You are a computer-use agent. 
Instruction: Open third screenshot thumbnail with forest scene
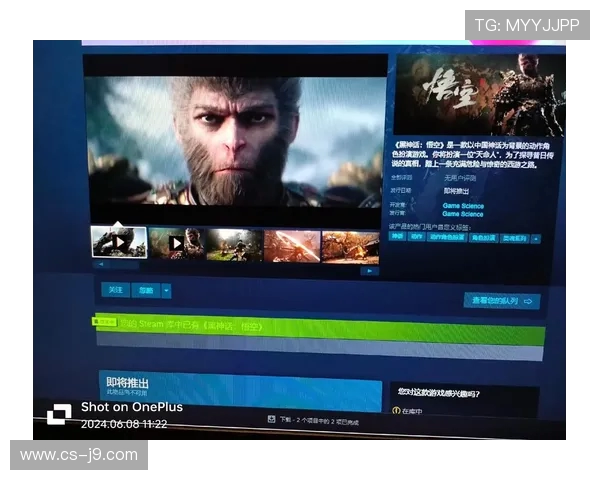[235, 245]
